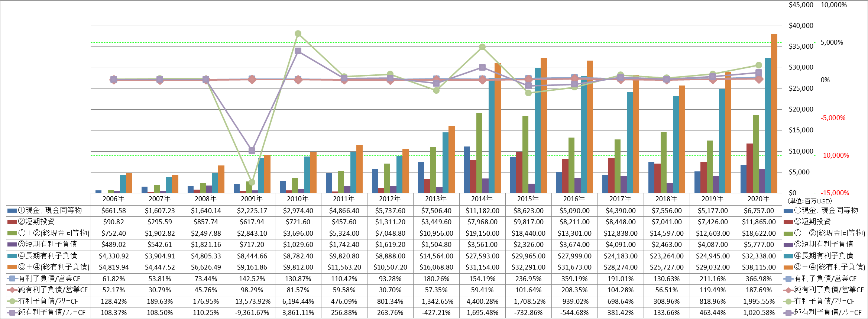Click the $45,000 axis label
The height and width of the screenshot is (319, 868).
point(801,5)
